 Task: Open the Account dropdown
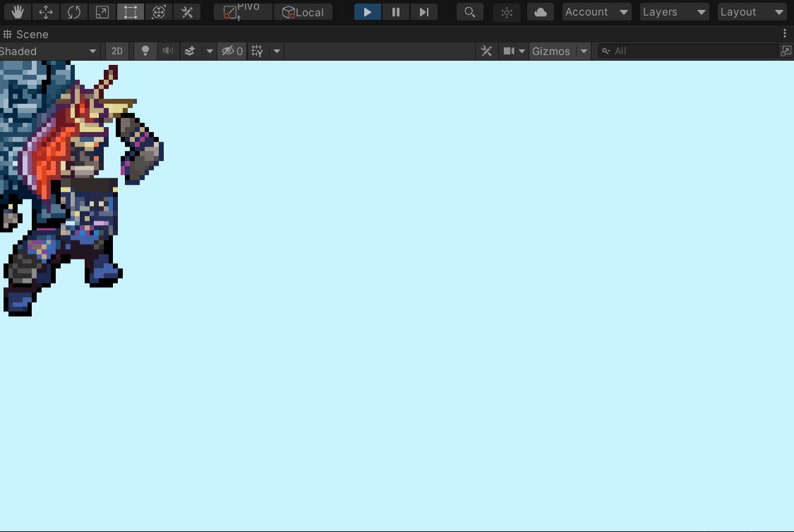coord(596,12)
